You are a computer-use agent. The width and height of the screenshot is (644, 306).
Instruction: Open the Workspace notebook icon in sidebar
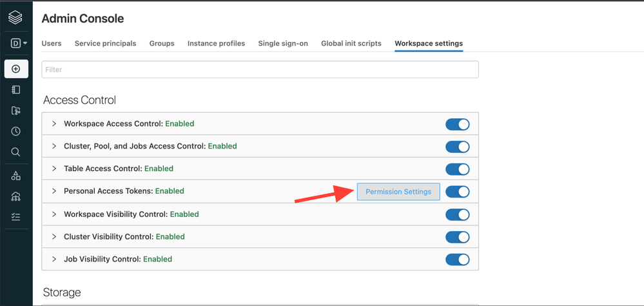click(x=16, y=90)
